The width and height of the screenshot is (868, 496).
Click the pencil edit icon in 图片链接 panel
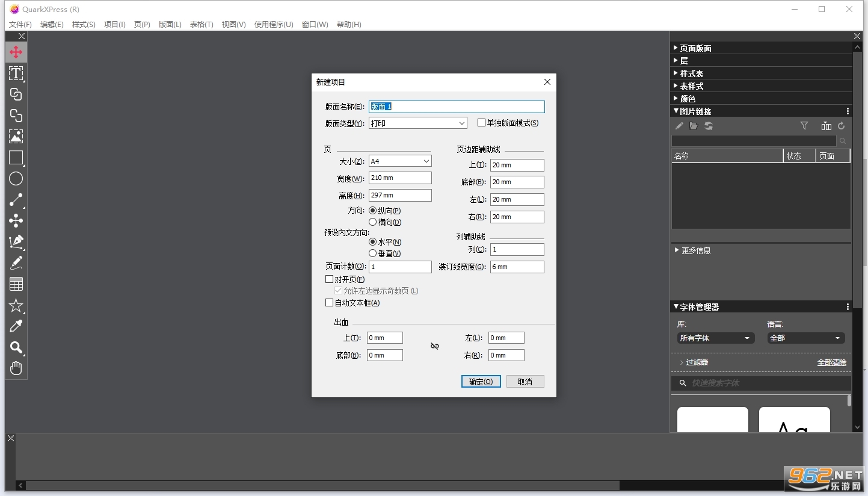pyautogui.click(x=679, y=126)
